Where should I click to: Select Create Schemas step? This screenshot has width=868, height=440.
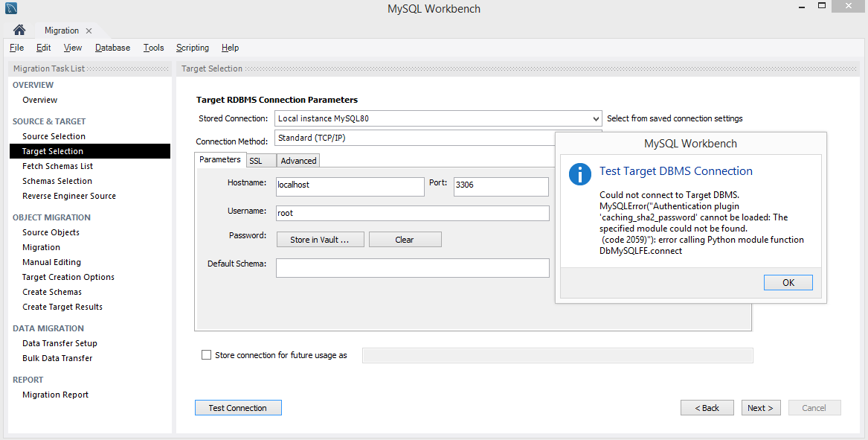tap(52, 292)
